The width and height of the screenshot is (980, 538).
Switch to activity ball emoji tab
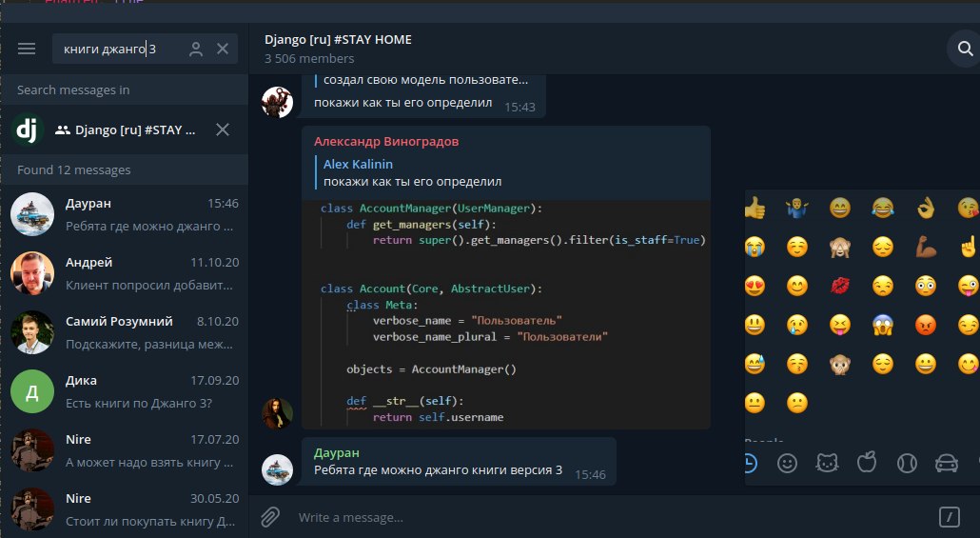907,463
